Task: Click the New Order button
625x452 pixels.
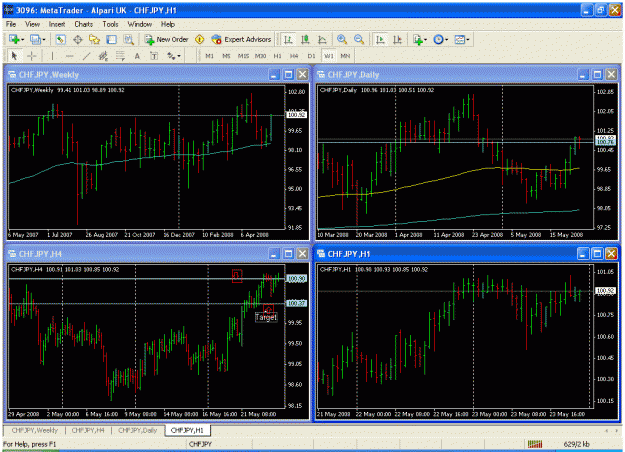Action: click(167, 39)
